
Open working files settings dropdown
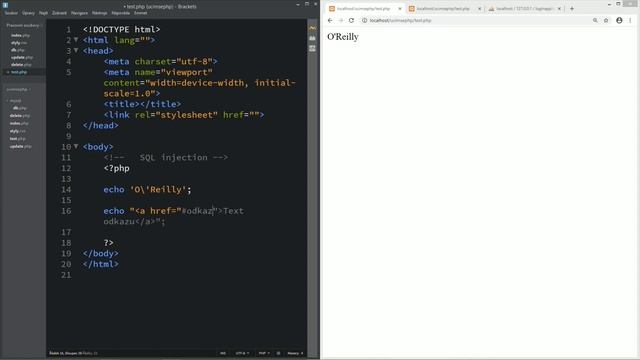[x=42, y=25]
